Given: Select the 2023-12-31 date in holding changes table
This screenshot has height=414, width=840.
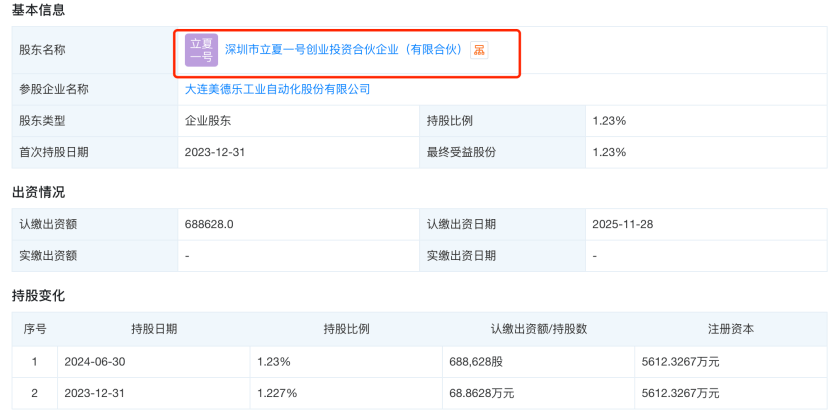Looking at the screenshot, I should [154, 394].
